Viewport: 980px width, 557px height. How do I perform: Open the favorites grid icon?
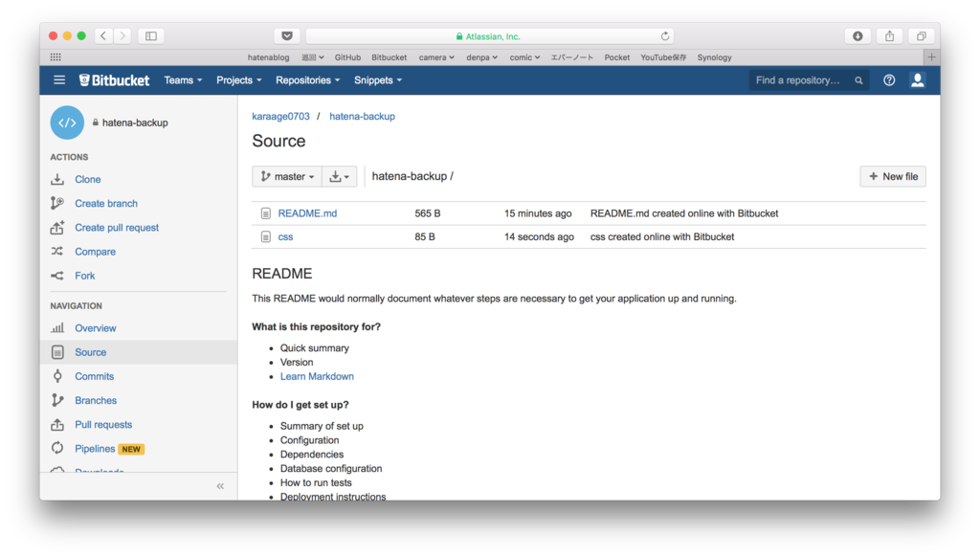click(56, 56)
